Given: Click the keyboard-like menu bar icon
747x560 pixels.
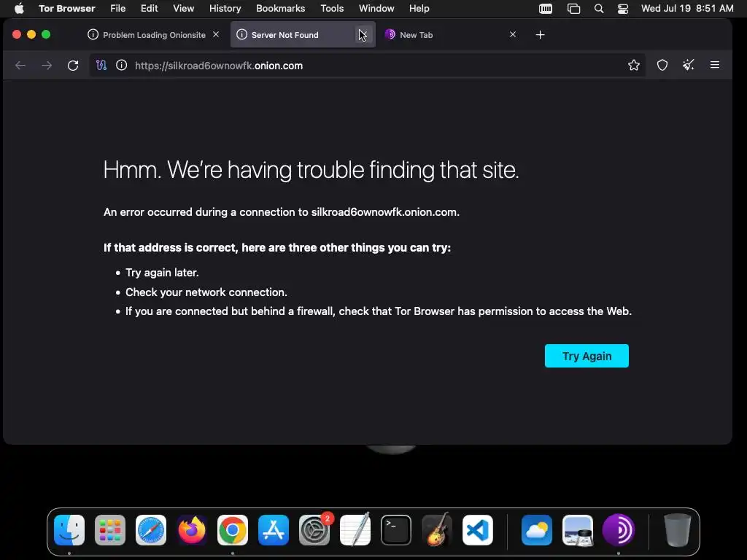Looking at the screenshot, I should (546, 9).
